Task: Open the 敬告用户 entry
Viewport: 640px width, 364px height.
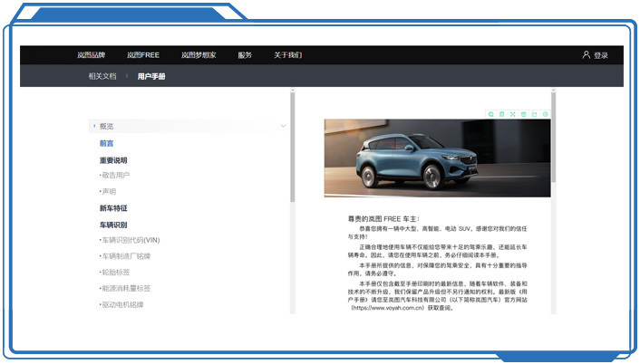Action: [x=115, y=176]
